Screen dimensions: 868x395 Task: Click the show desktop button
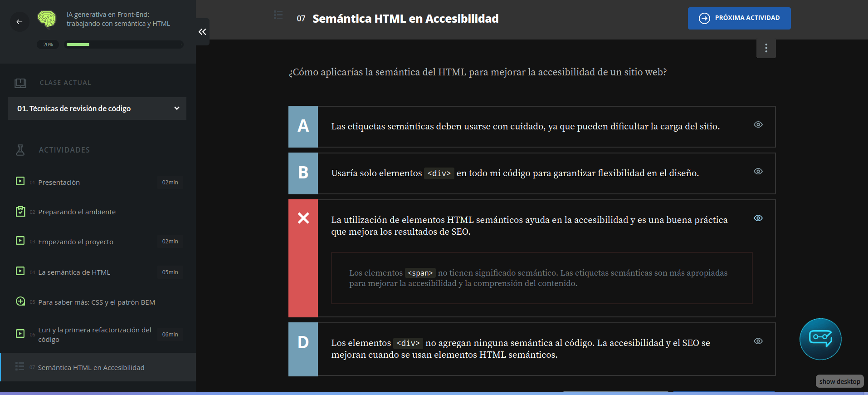pyautogui.click(x=840, y=381)
